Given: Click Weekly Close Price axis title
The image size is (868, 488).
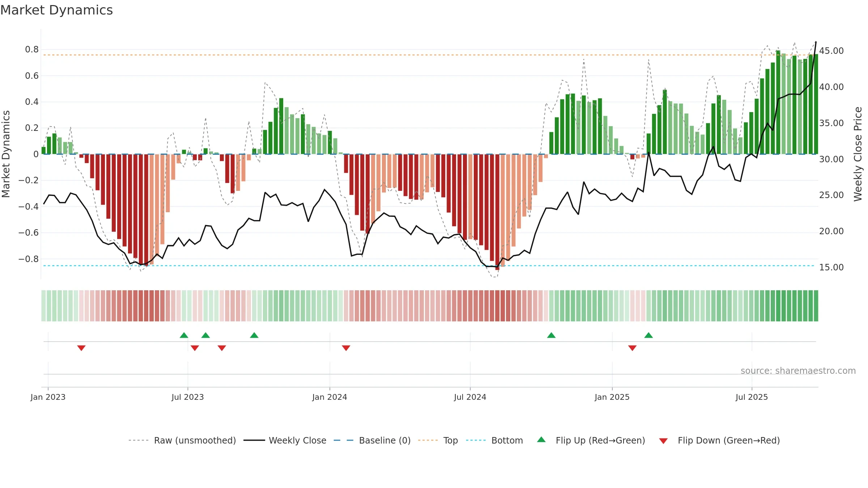Looking at the screenshot, I should tap(858, 154).
